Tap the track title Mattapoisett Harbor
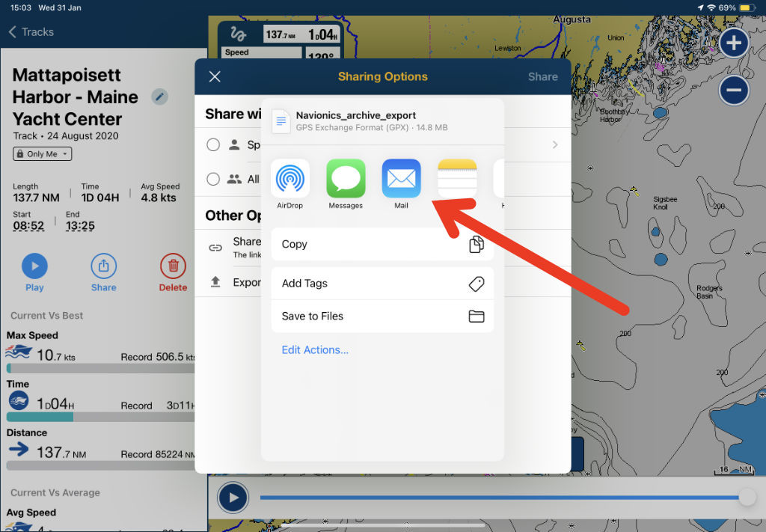The image size is (766, 532). [x=76, y=97]
